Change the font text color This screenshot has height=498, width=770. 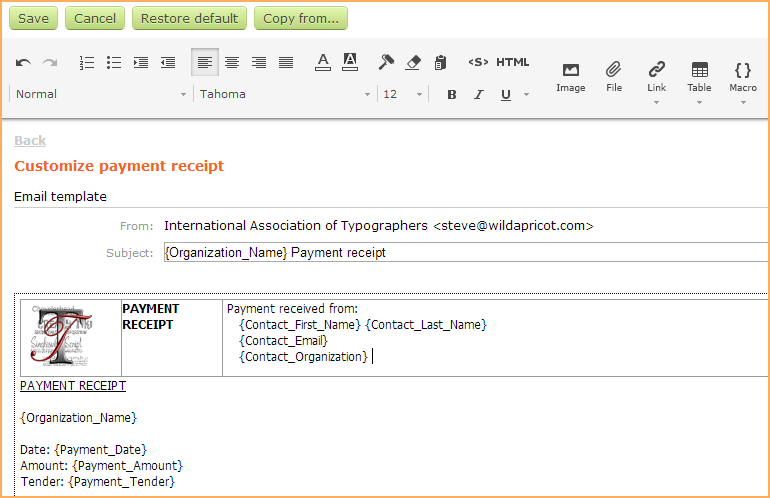point(323,62)
